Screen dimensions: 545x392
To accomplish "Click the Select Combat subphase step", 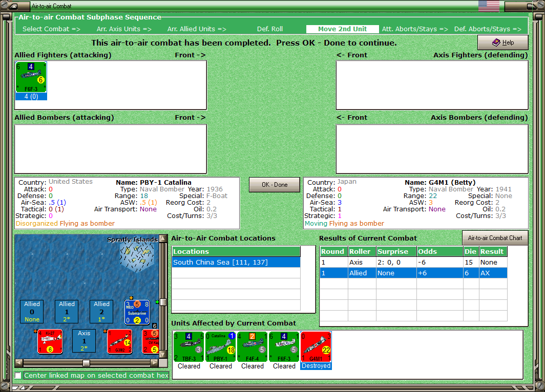I will [51, 29].
